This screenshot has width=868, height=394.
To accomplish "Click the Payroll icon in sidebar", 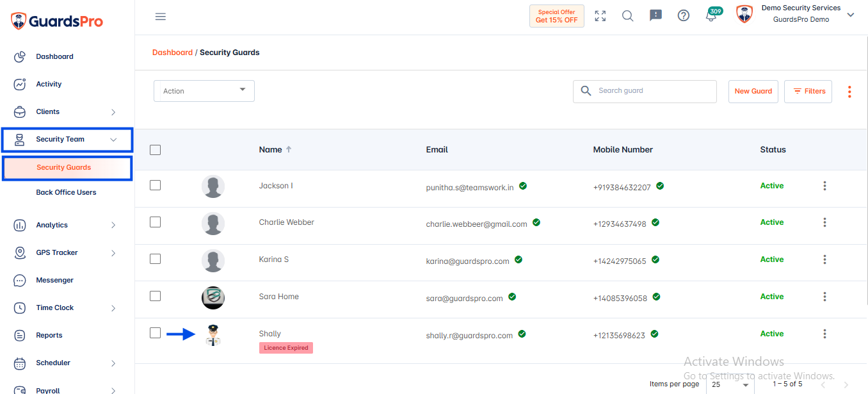I will tap(20, 390).
